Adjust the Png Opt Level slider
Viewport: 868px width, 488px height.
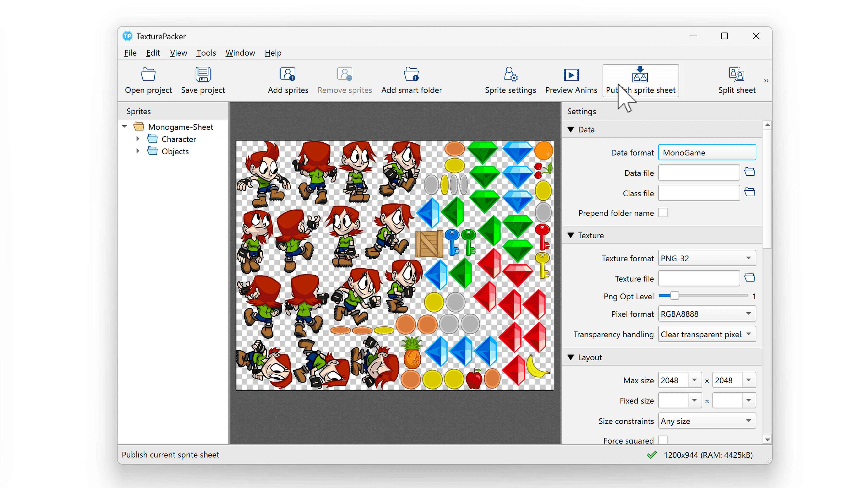[674, 296]
